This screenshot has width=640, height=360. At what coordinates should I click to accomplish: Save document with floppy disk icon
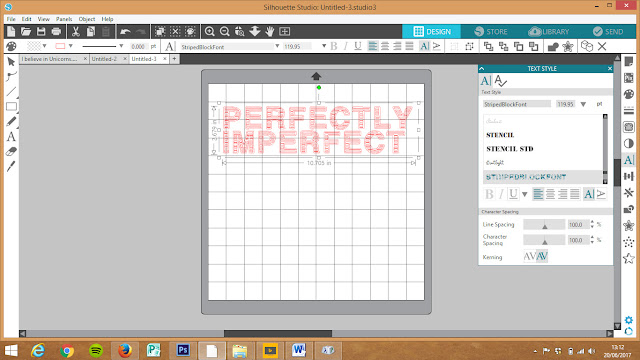point(41,31)
